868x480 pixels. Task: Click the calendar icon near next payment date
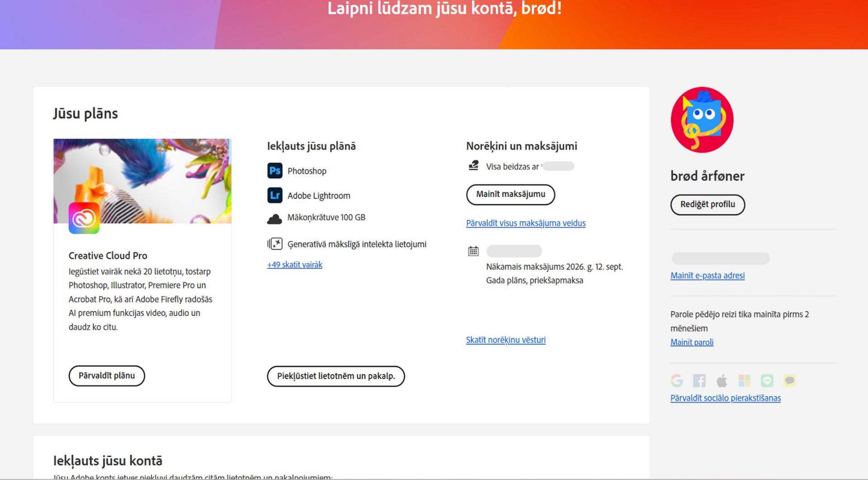point(473,250)
